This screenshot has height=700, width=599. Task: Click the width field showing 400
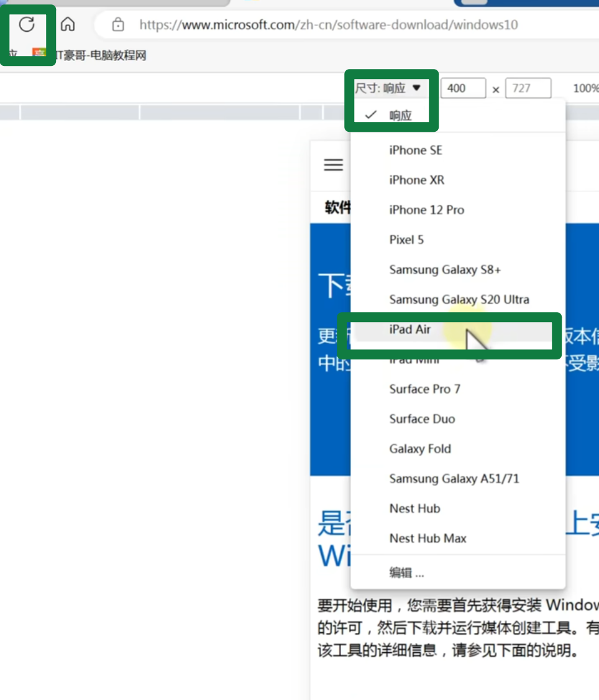tap(464, 88)
